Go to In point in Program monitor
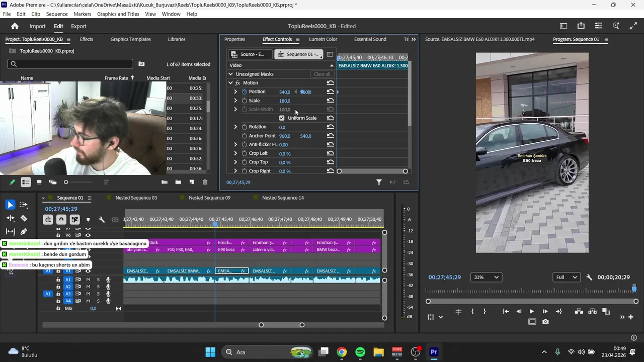The image size is (644, 362). 506,312
